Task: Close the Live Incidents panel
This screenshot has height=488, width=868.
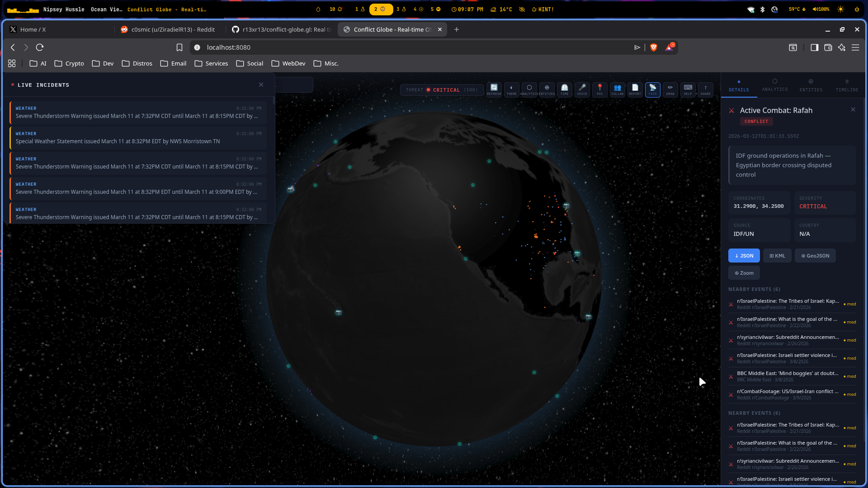Action: tap(261, 84)
